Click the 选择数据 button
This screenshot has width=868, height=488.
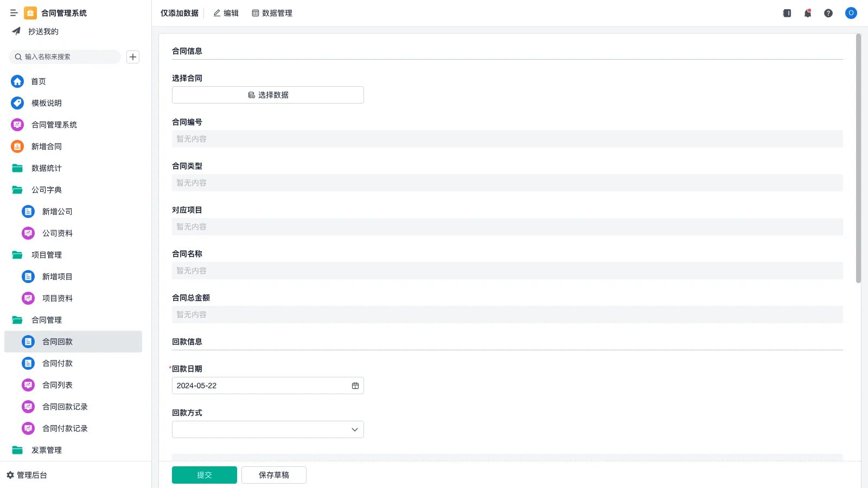(x=268, y=95)
